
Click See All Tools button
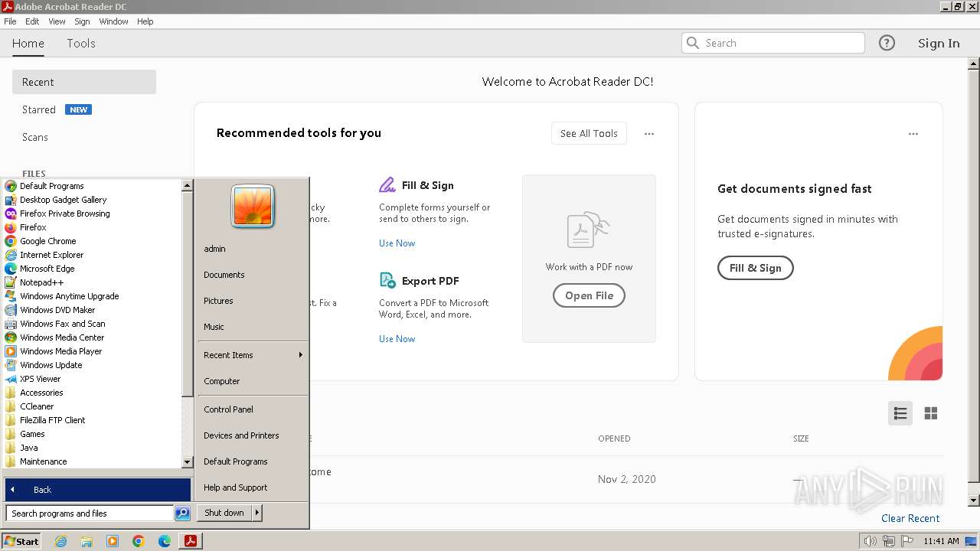point(589,133)
